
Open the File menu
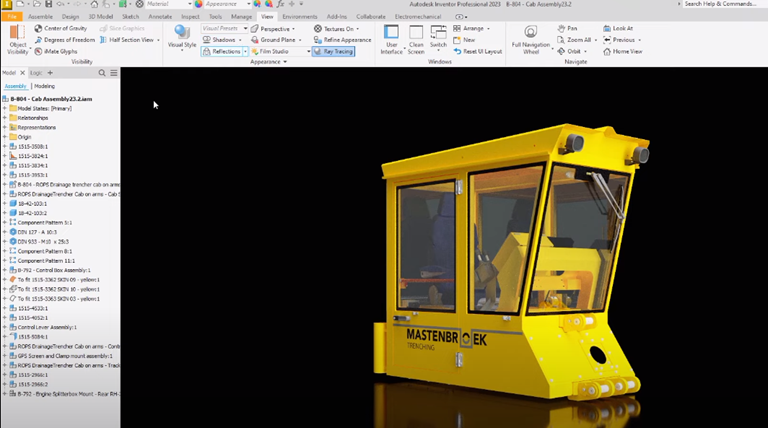[12, 17]
